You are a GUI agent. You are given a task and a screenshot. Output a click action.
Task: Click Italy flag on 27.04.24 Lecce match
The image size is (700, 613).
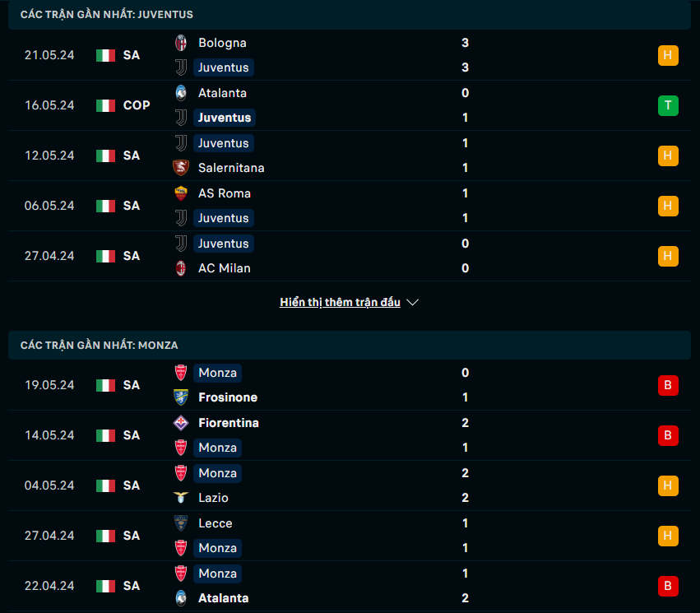[x=106, y=536]
